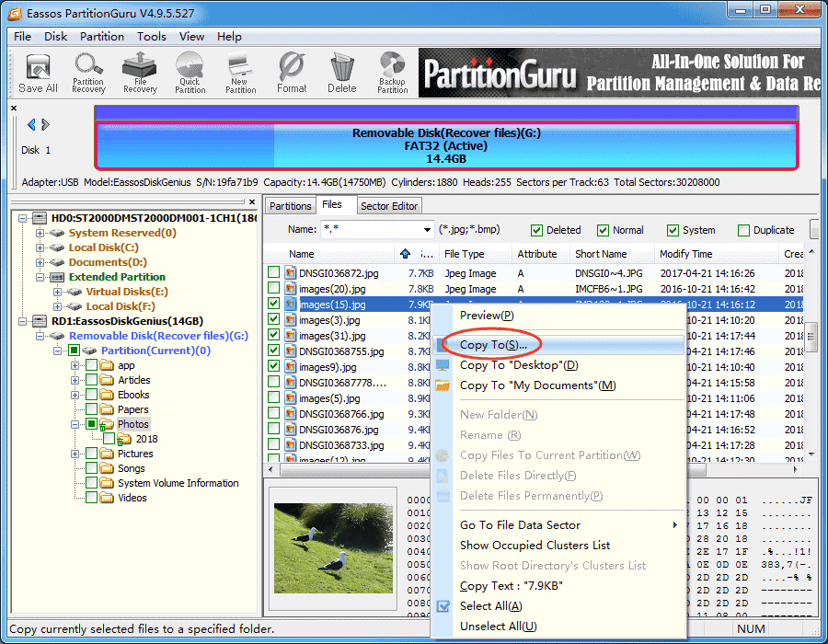This screenshot has width=828, height=644.
Task: Expand the System Reserved(0) node
Action: 40,233
